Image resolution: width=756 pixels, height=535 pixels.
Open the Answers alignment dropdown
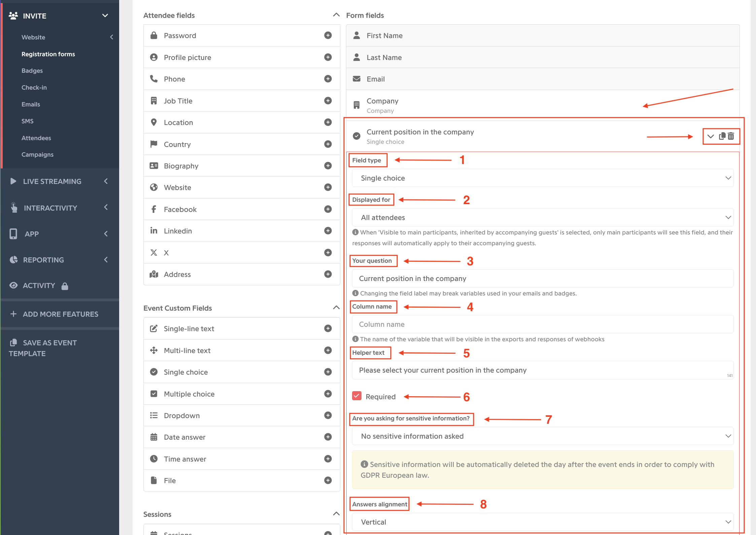[543, 522]
